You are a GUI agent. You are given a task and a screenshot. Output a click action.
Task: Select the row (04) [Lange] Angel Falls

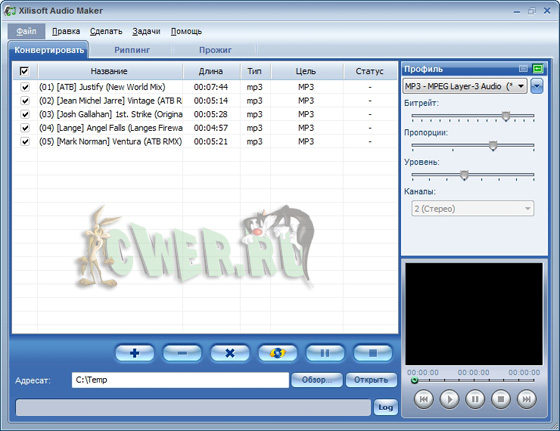pyautogui.click(x=205, y=128)
